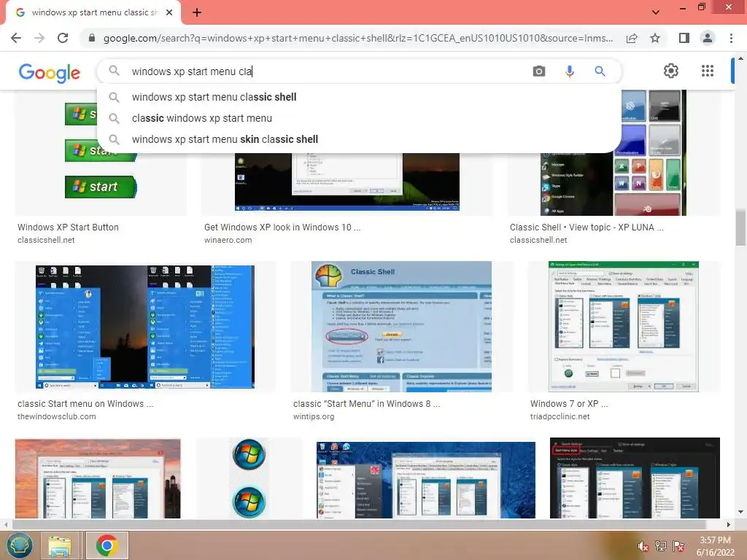Click 'classicshell.net' source under Start Button
This screenshot has height=560, width=747.
click(46, 240)
